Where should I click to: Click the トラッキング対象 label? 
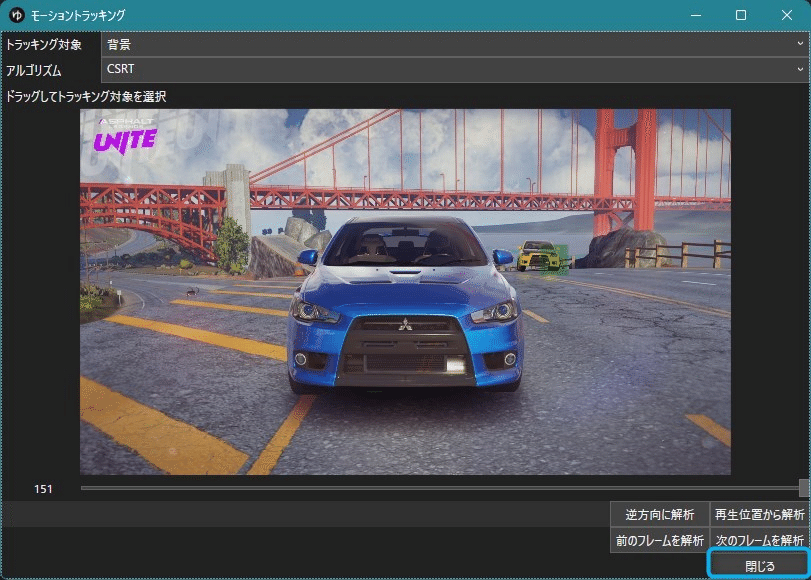point(43,45)
